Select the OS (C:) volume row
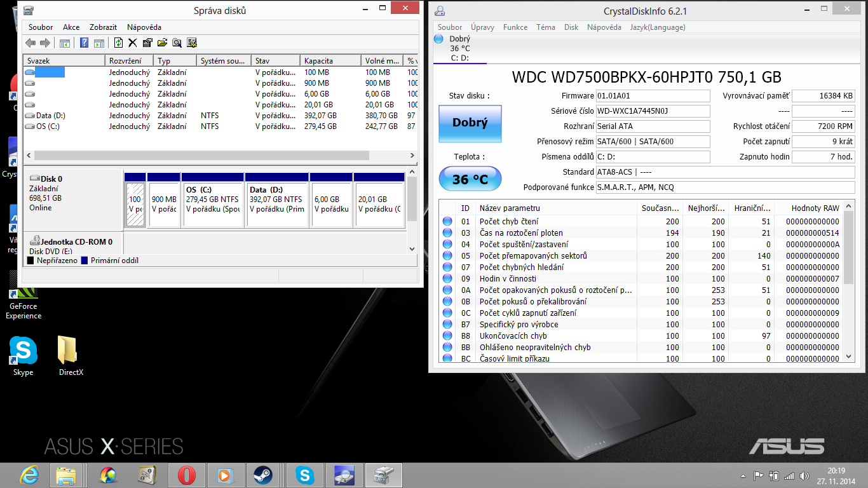This screenshot has height=488, width=868. (x=48, y=126)
